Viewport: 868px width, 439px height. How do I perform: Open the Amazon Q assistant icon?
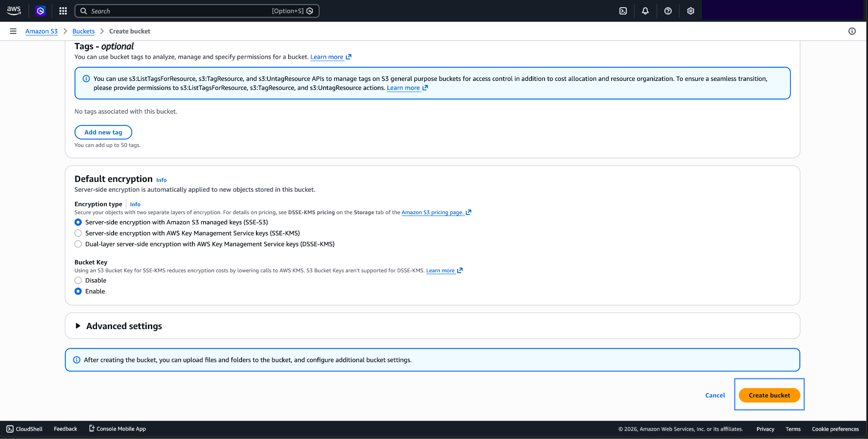pyautogui.click(x=40, y=11)
